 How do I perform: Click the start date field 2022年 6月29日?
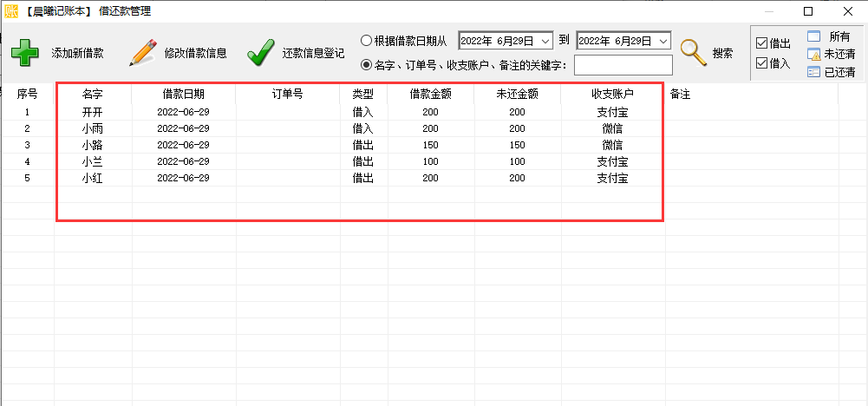[x=506, y=41]
